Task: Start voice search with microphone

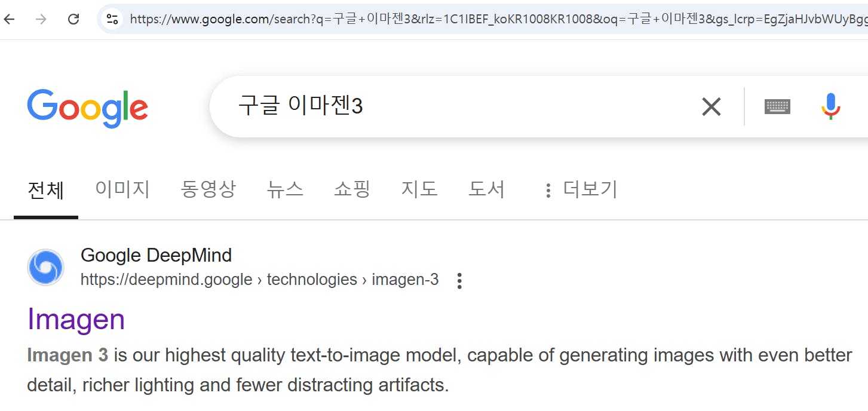Action: (x=830, y=107)
